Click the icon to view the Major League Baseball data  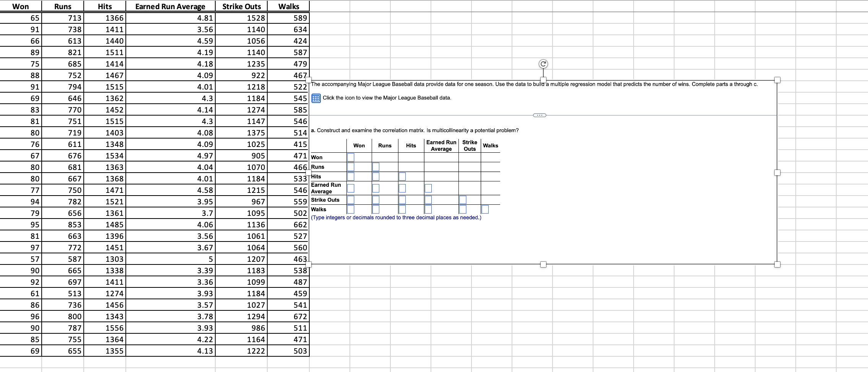(x=316, y=98)
